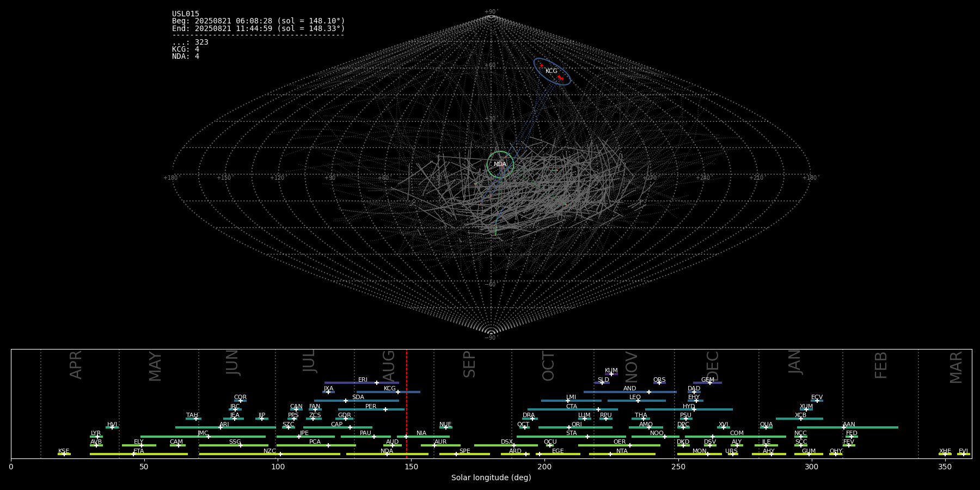Click the CAP shower label in the timeline
This screenshot has width=980, height=490.
337,425
